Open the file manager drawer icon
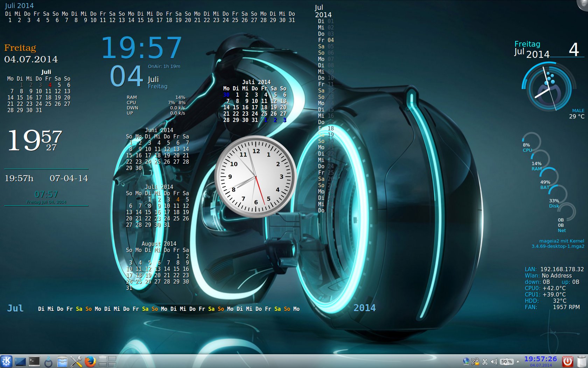The image size is (588, 368). [x=62, y=361]
